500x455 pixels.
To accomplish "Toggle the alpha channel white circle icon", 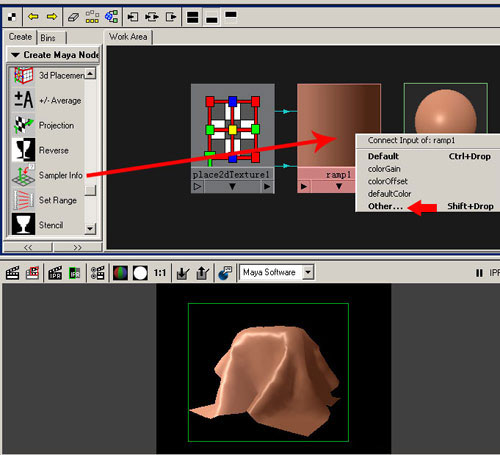I will [x=140, y=273].
